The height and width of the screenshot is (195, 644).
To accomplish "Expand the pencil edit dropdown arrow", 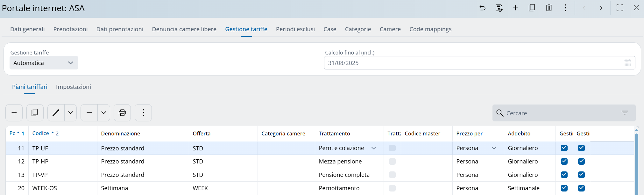I will coord(71,113).
